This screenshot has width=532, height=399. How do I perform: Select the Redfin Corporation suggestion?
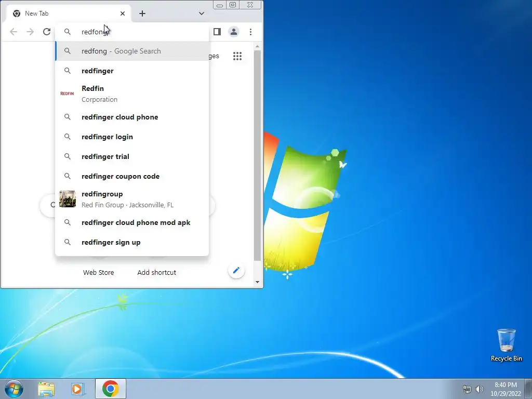click(x=132, y=94)
